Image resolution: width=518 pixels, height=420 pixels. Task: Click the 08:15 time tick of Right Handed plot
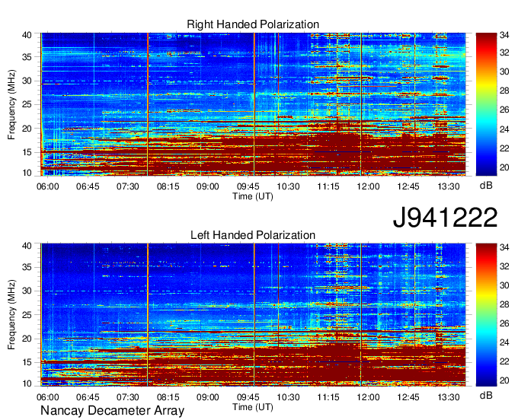[168, 186]
